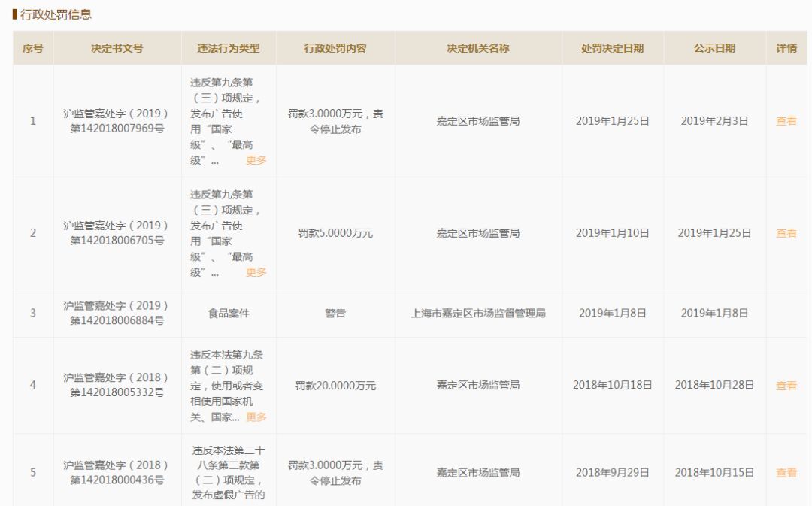812x506 pixels.
Task: Click penalty text 罚款20.0000万元
Action: tap(335, 385)
